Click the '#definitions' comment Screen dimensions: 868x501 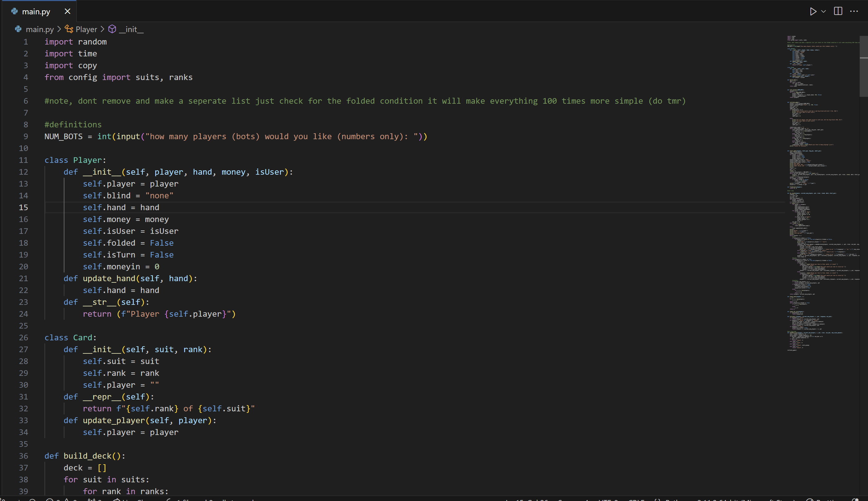pyautogui.click(x=73, y=125)
